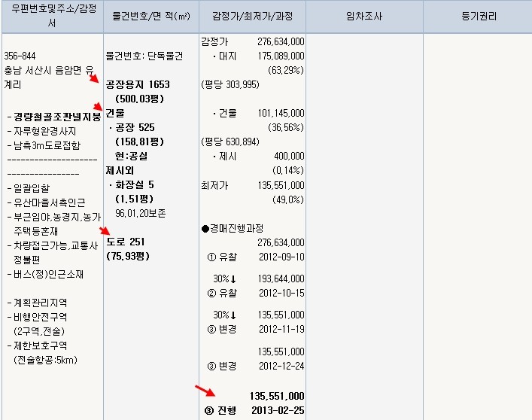Image resolution: width=532 pixels, height=420 pixels.
Task: Click the (평당 303,995) text
Action: tap(230, 84)
